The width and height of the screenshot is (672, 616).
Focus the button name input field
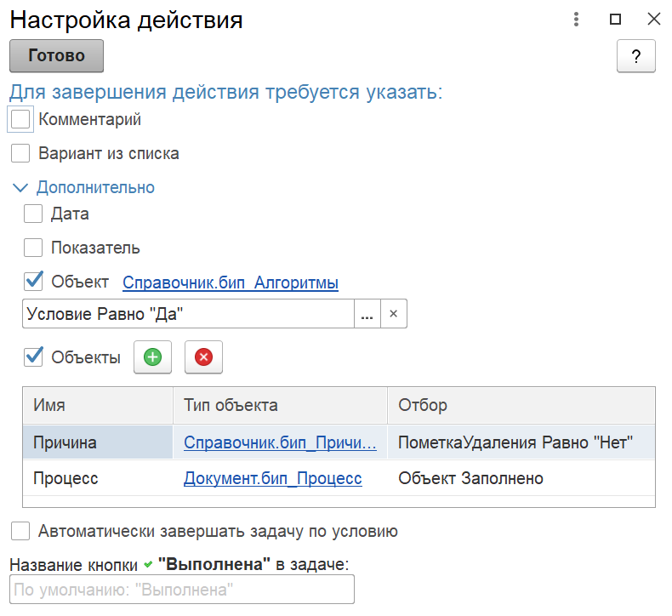182,590
